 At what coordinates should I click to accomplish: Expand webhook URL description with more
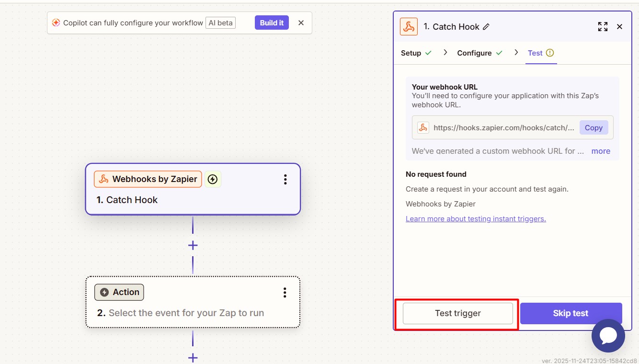click(x=600, y=151)
